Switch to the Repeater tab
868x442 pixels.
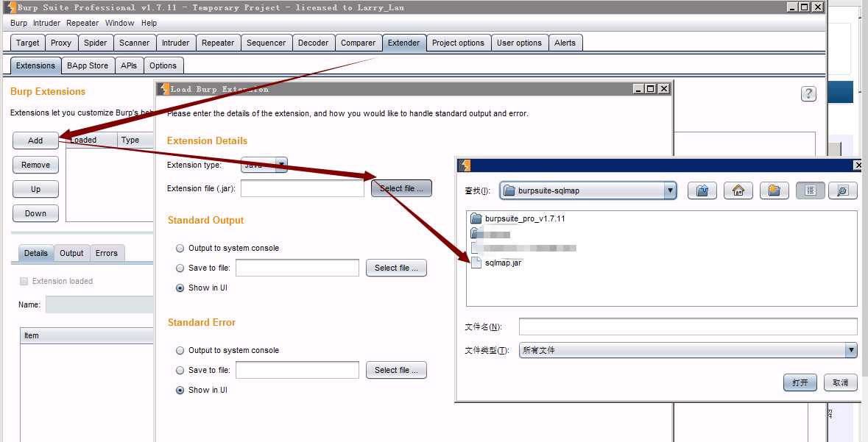point(218,43)
